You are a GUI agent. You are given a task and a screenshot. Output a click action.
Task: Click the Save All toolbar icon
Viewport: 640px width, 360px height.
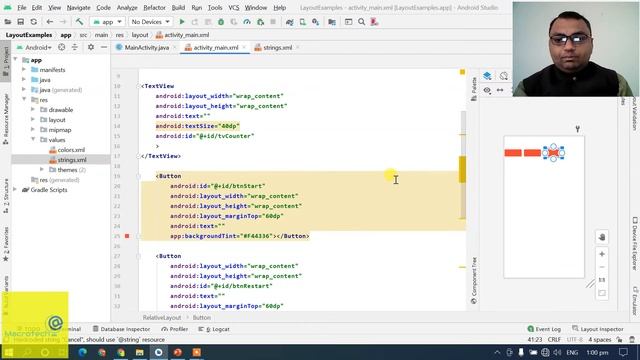[20, 22]
